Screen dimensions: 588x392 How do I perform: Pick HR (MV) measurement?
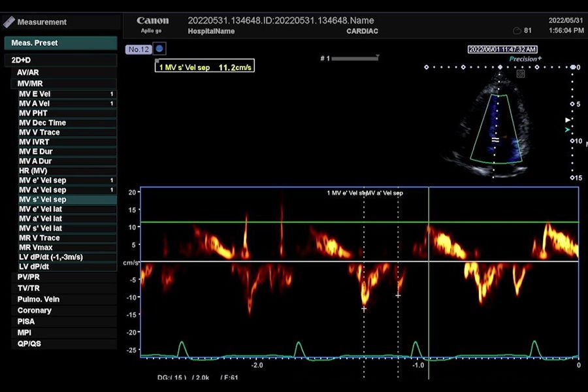pos(67,171)
